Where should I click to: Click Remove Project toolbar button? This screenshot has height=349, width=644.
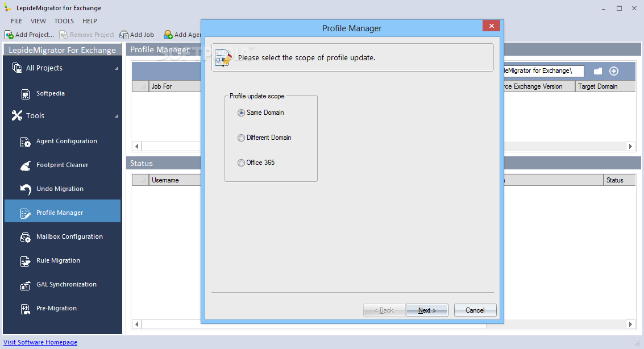coord(86,35)
